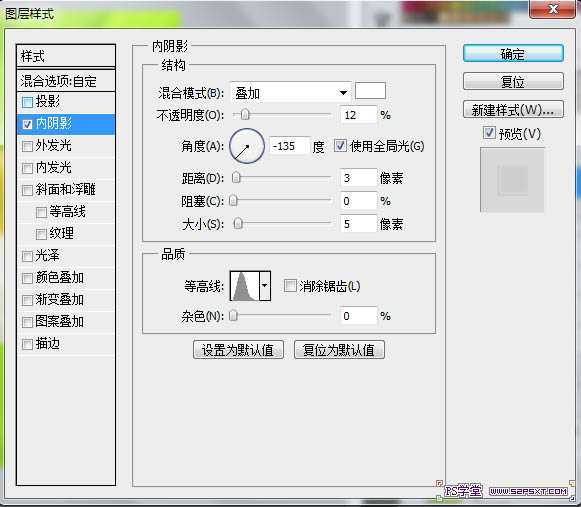
Task: Click the 设置为默认值 button
Action: tap(238, 349)
